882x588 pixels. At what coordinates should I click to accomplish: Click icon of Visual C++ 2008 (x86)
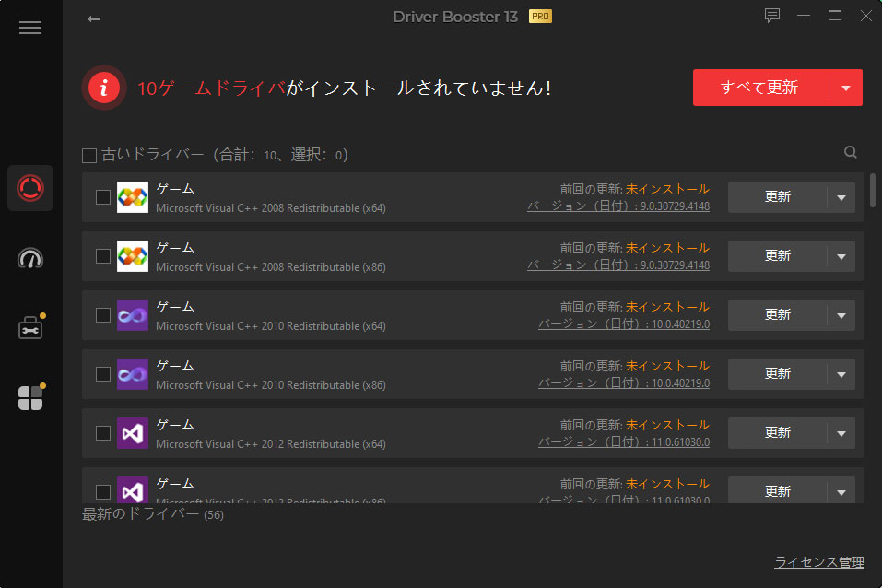click(x=133, y=256)
